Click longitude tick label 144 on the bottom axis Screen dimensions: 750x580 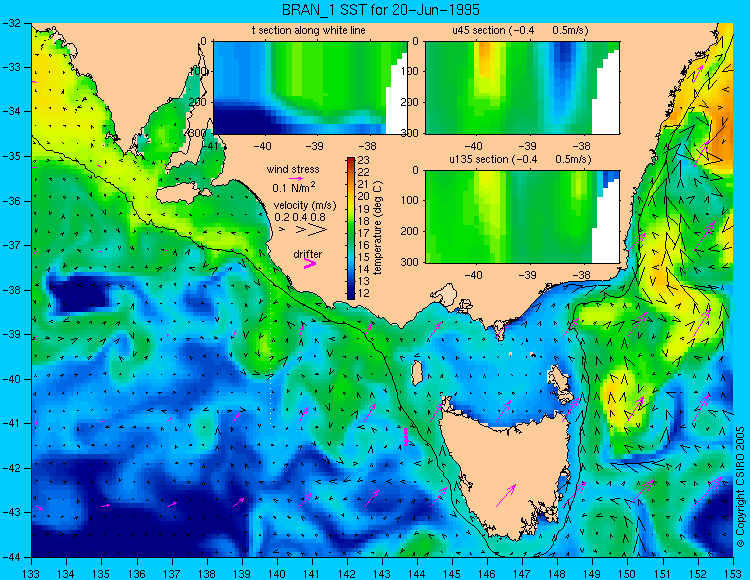click(x=417, y=574)
